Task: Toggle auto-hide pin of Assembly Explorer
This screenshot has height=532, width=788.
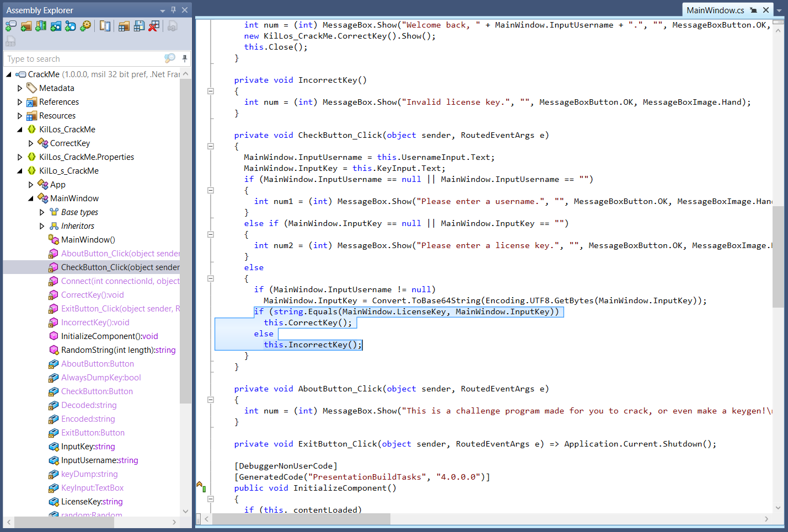Action: [x=173, y=10]
